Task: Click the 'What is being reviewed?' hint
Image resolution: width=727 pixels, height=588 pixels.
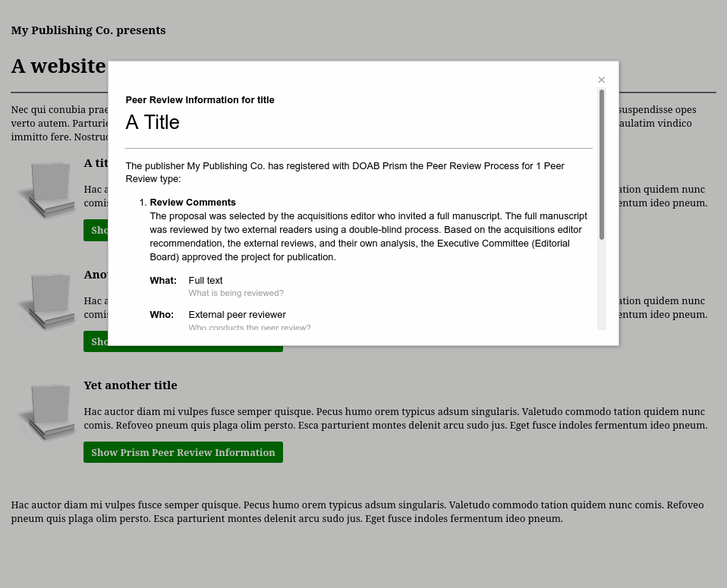Action: 236,293
